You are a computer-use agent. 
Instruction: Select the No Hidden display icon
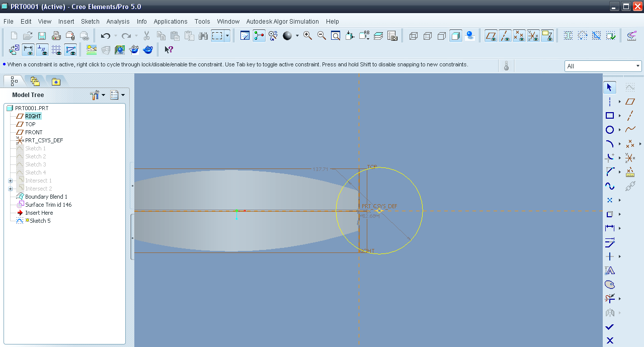442,36
